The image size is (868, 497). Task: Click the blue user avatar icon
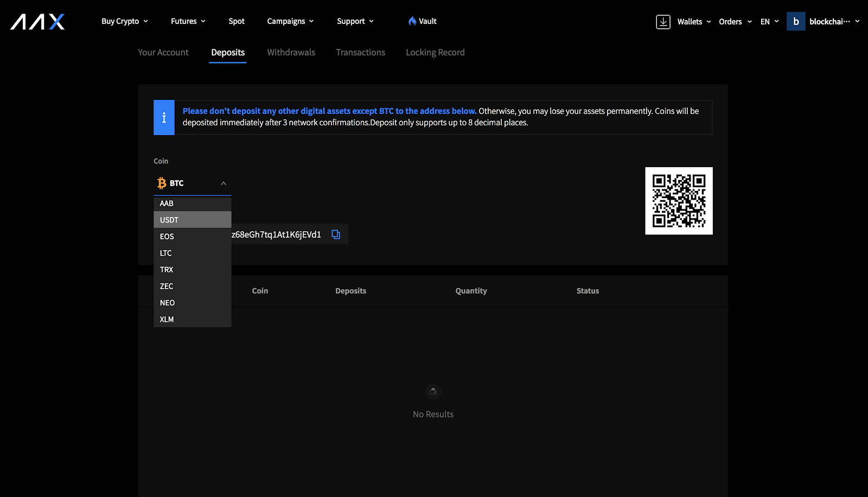point(795,22)
